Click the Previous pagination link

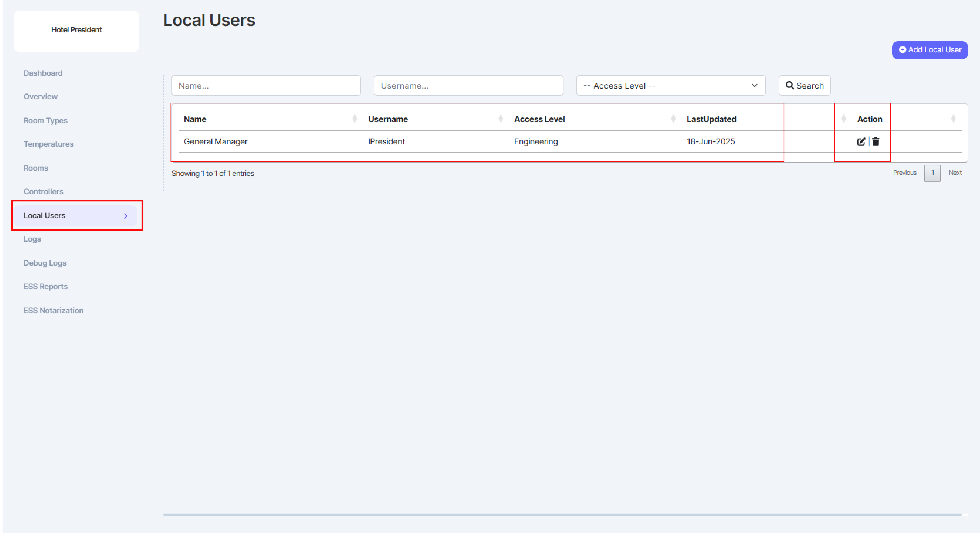[x=905, y=173]
